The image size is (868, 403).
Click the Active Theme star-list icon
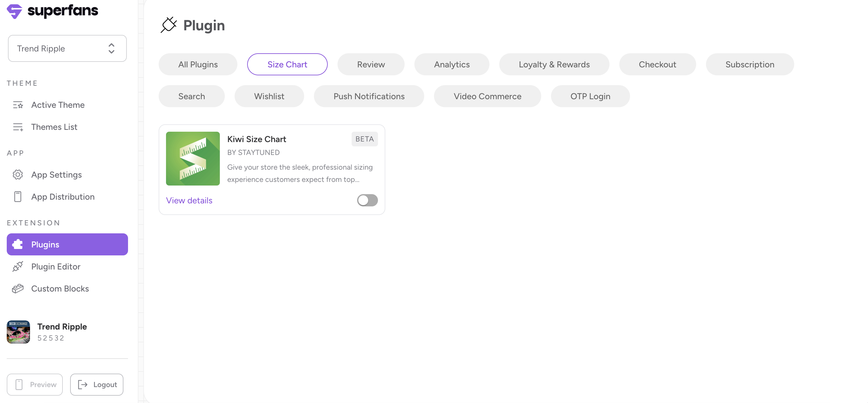pos(17,105)
